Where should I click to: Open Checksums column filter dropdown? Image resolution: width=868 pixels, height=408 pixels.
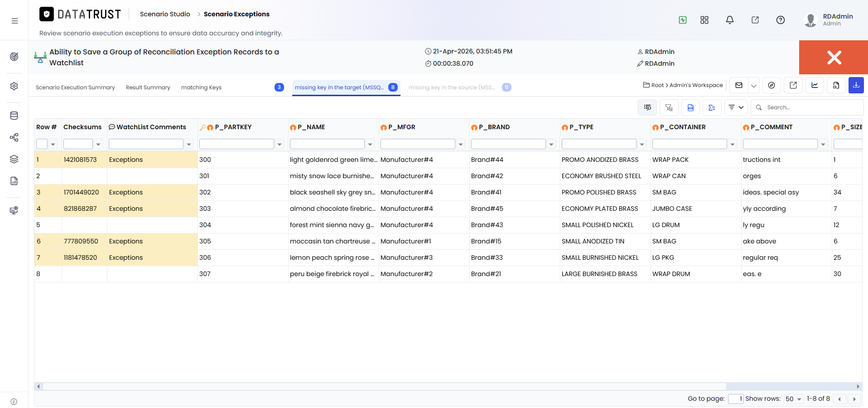98,144
